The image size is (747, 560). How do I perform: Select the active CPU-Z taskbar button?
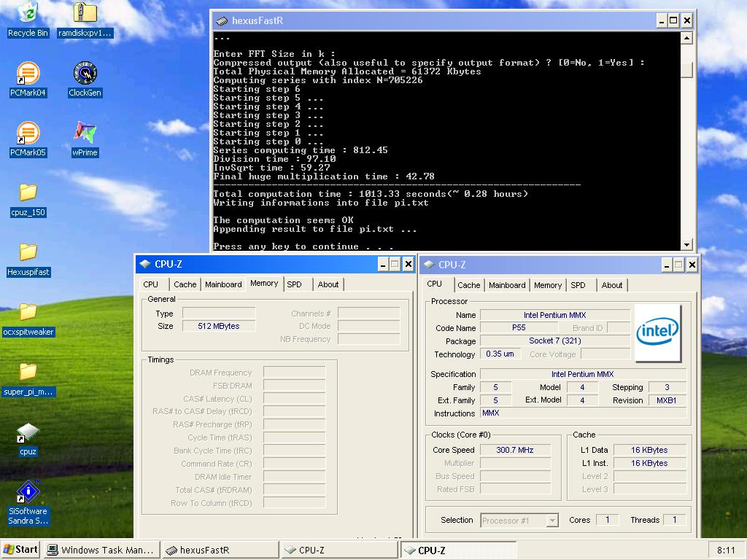[458, 550]
